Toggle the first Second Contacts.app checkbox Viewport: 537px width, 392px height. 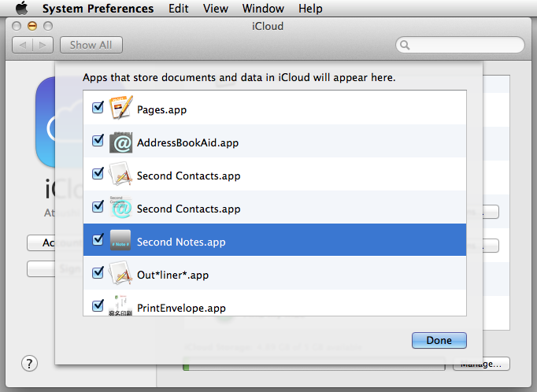(x=98, y=174)
